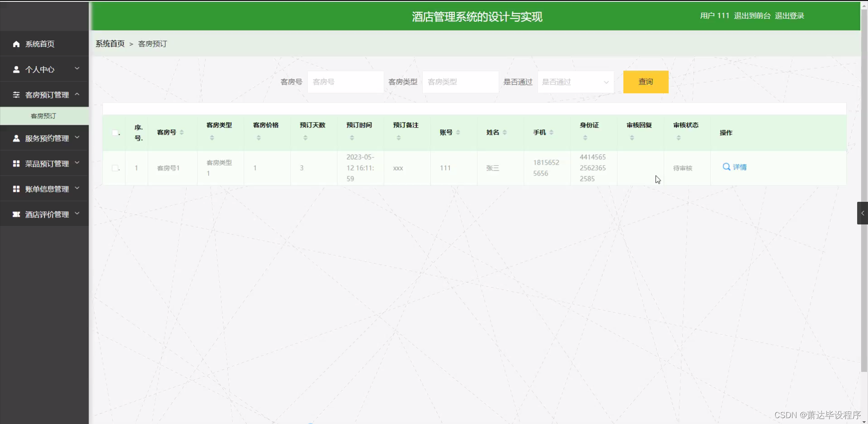Click the sidebar collapse arrow on right edge
The width and height of the screenshot is (868, 424).
click(863, 213)
